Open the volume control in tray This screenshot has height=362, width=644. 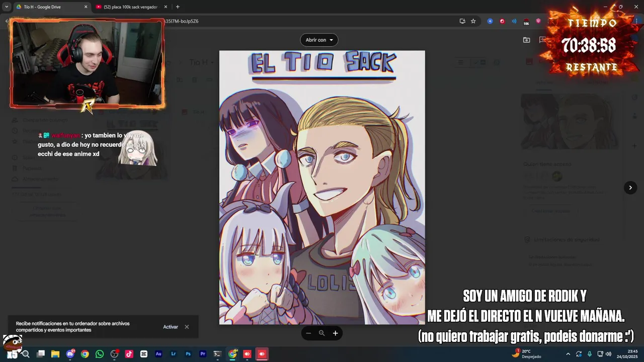click(608, 354)
